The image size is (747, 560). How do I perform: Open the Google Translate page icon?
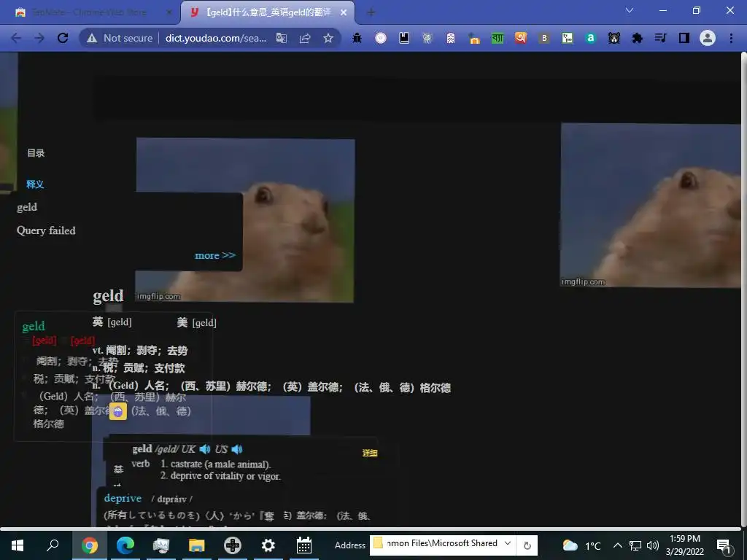(282, 38)
